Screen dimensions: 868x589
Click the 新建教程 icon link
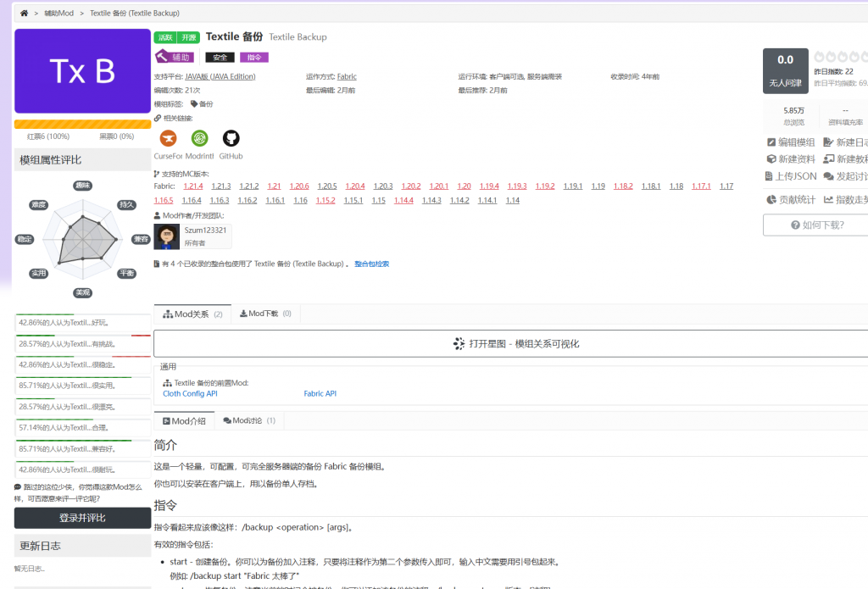(845, 158)
